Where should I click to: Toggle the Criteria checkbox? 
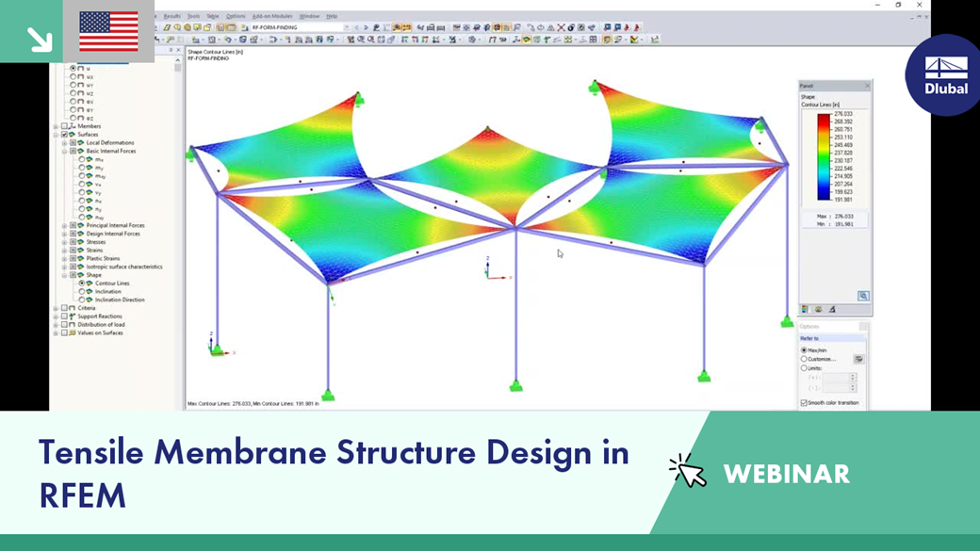64,308
